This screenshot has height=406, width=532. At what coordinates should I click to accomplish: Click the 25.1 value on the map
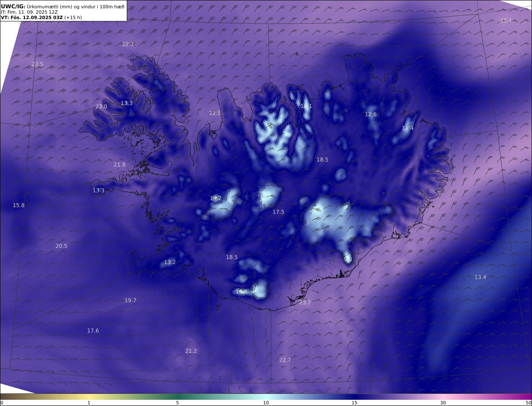pos(506,20)
